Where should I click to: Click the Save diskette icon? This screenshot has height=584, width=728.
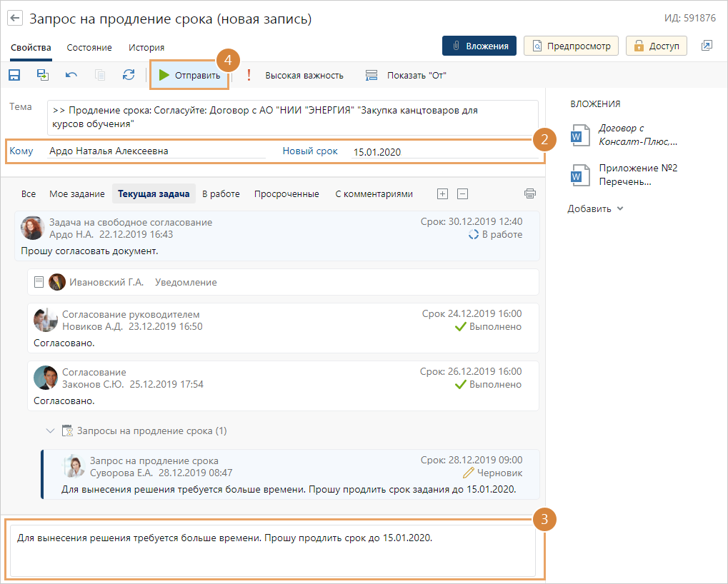14,75
